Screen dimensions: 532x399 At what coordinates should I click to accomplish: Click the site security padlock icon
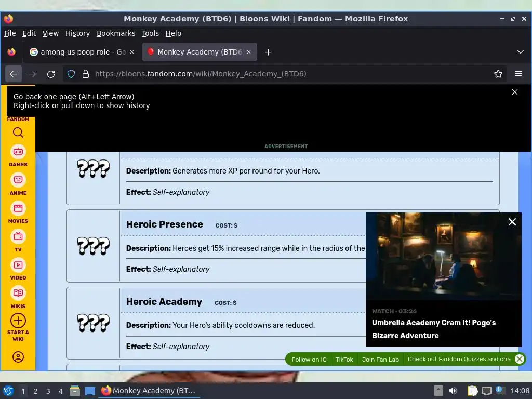[86, 74]
